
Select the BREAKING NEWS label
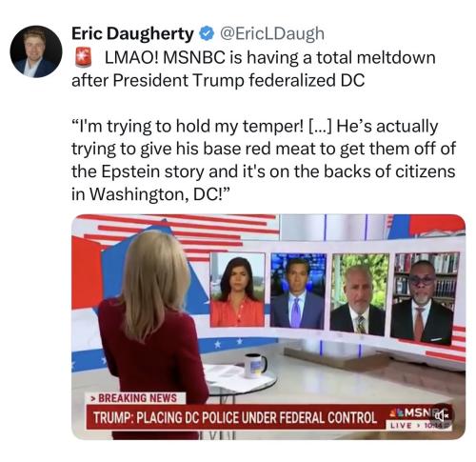(135, 397)
